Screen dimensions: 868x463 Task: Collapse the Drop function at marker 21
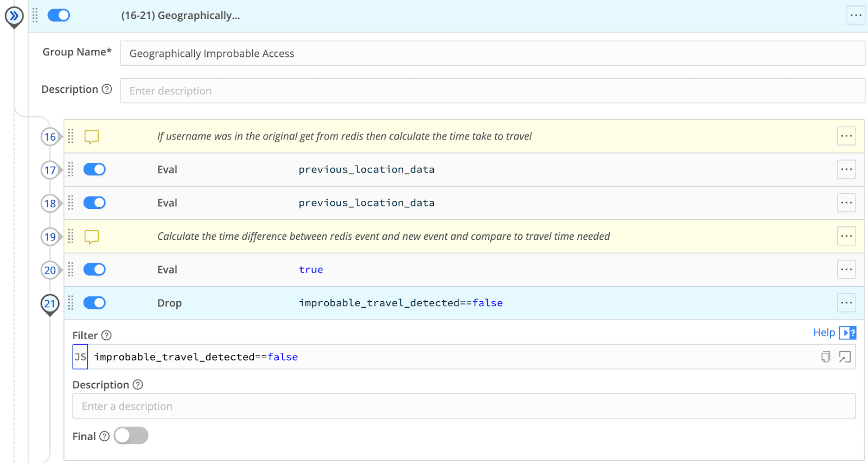50,303
